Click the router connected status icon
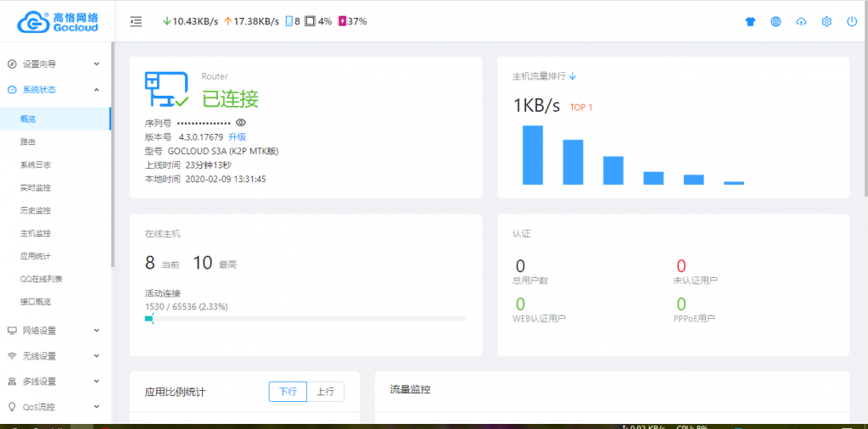The width and height of the screenshot is (868, 429). pos(166,90)
